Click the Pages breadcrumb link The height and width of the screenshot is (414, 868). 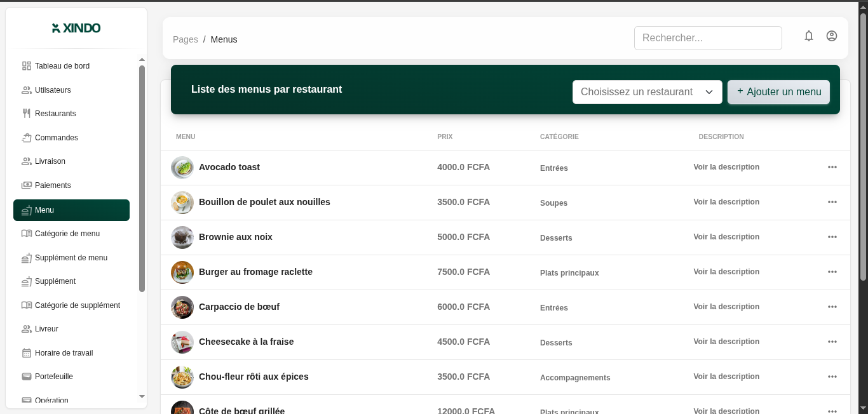pyautogui.click(x=186, y=39)
